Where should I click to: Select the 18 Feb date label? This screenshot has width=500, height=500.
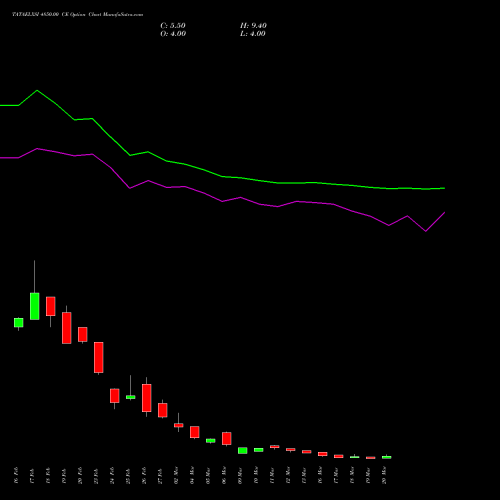pyautogui.click(x=48, y=475)
